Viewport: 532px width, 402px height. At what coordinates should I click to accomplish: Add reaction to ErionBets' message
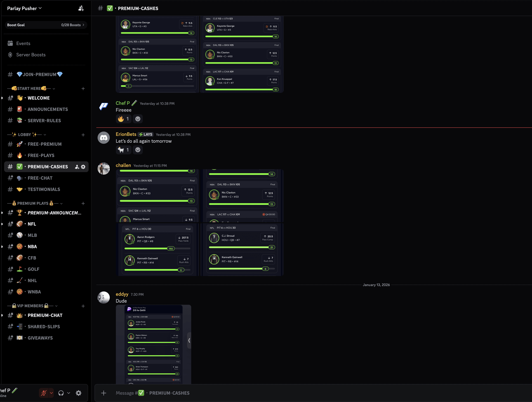point(138,150)
